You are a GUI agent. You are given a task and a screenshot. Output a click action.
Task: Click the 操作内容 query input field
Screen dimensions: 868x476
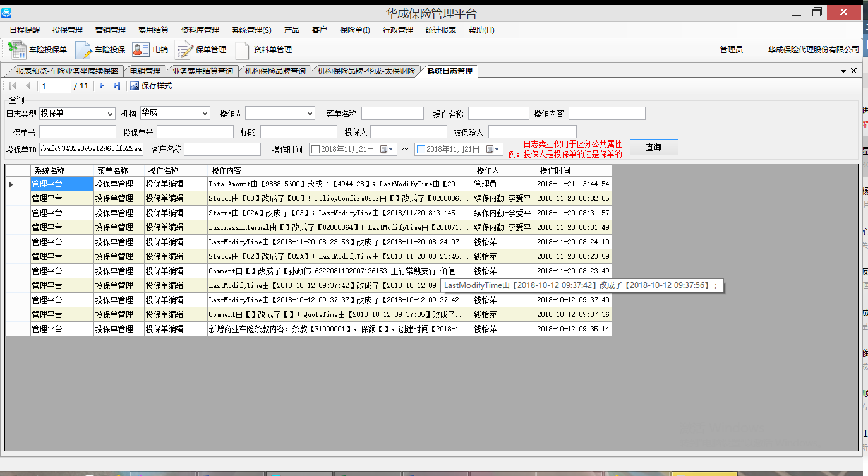tap(607, 114)
